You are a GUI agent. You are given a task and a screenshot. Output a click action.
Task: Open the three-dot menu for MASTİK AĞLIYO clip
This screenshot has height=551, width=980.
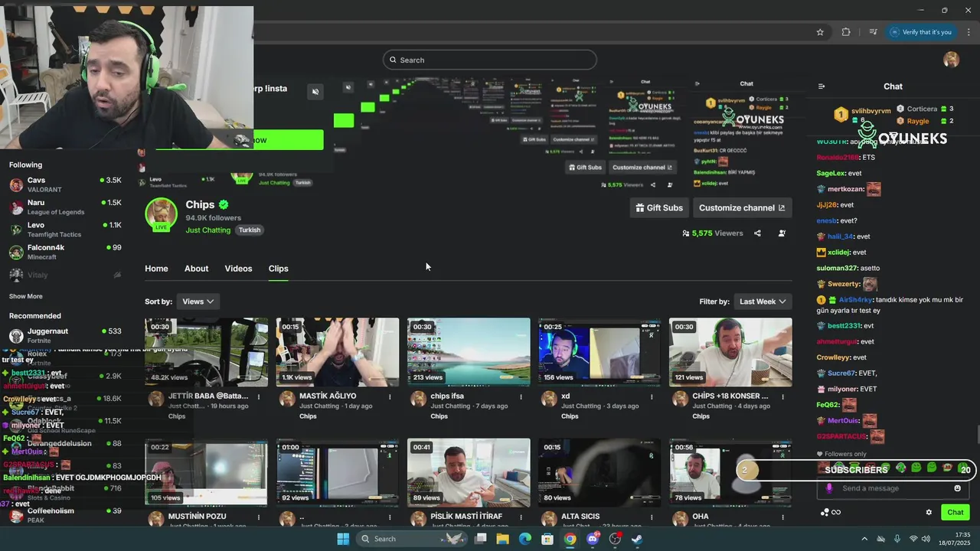coord(390,396)
